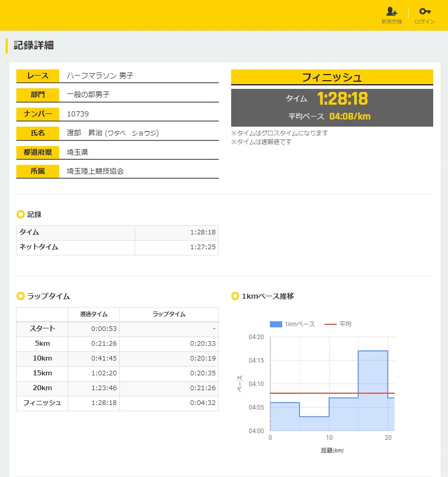Image resolution: width=448 pixels, height=477 pixels.
Task: Click the tallest 15–20km pace bar
Action: click(373, 391)
